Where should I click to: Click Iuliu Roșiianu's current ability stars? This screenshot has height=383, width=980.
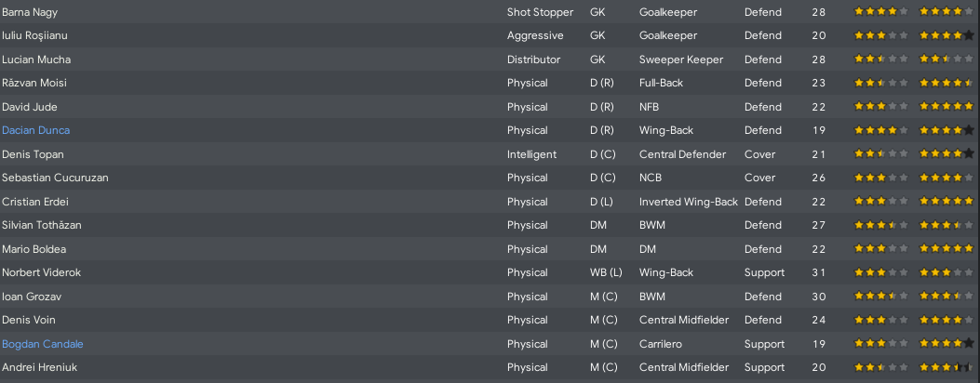tap(880, 35)
